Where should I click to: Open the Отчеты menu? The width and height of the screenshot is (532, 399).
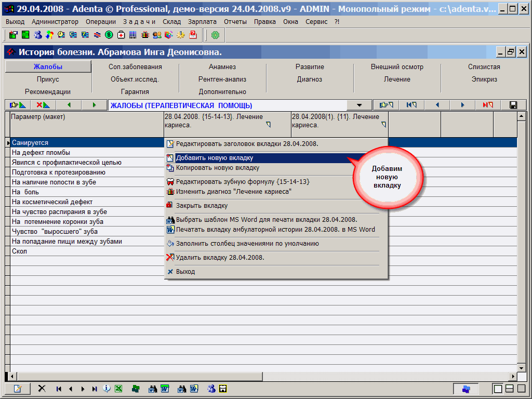click(x=235, y=21)
